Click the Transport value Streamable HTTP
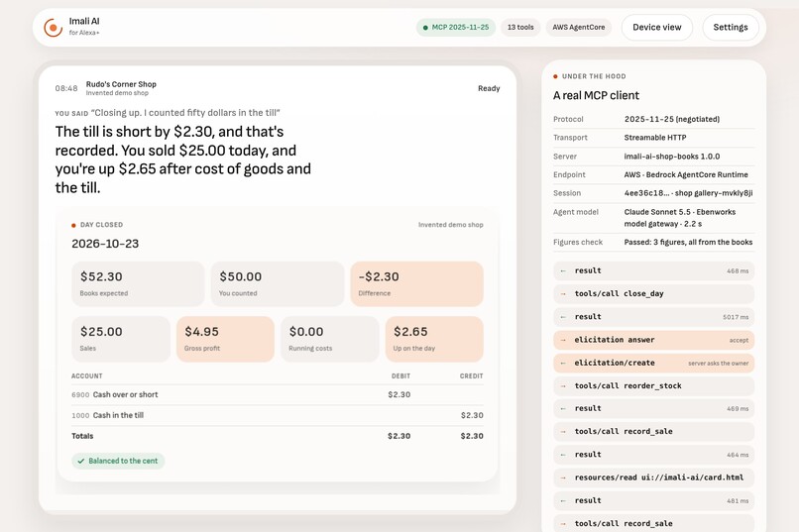The width and height of the screenshot is (799, 532). (655, 138)
